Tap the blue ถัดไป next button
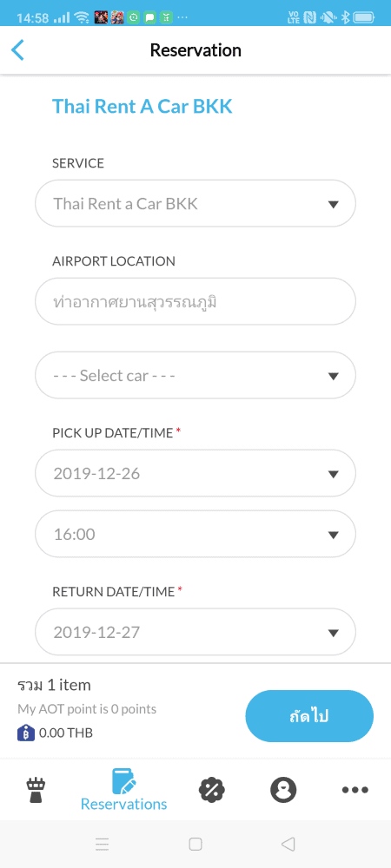391x868 pixels. [309, 716]
